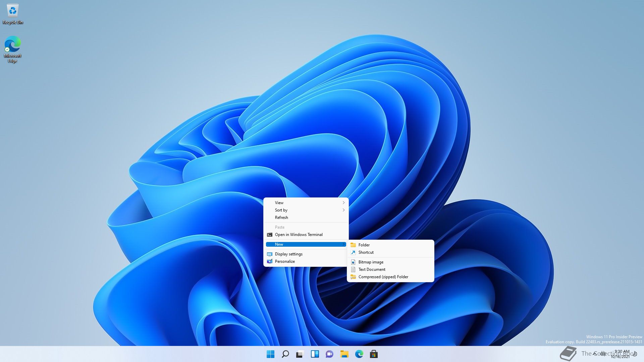Click the zipped folder icon in submenu

coord(353,277)
